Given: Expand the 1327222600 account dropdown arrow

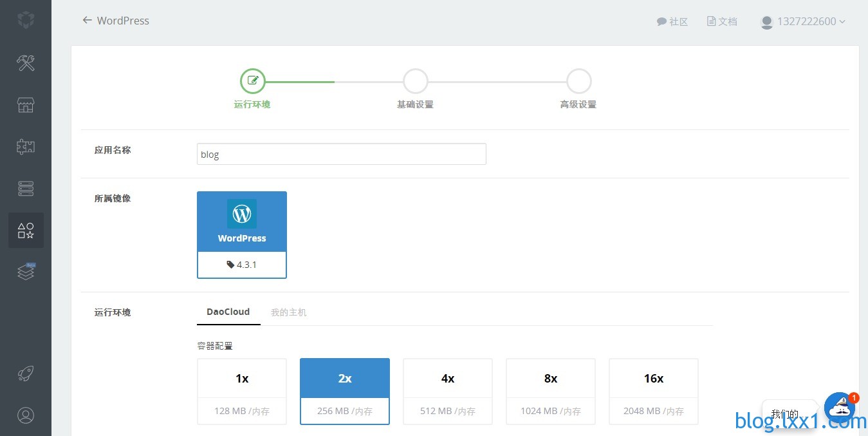Looking at the screenshot, I should click(842, 22).
